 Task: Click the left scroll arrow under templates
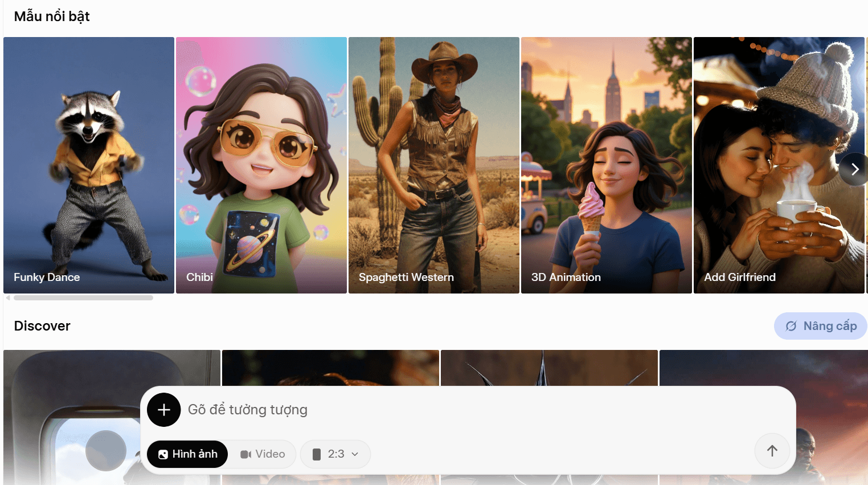(x=7, y=297)
